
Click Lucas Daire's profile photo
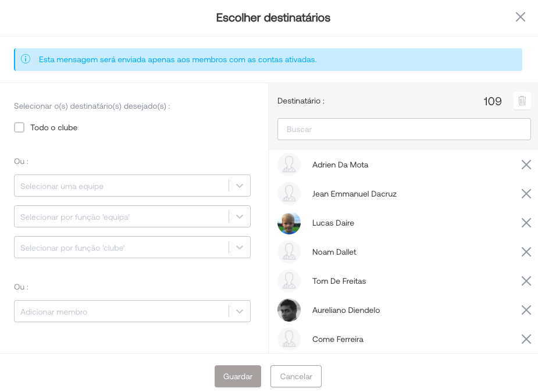[289, 223]
